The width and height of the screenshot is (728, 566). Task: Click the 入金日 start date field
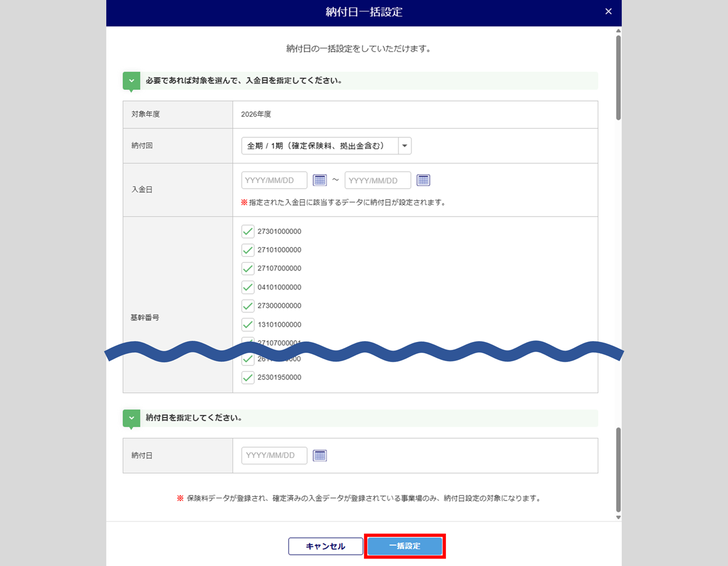tap(274, 180)
